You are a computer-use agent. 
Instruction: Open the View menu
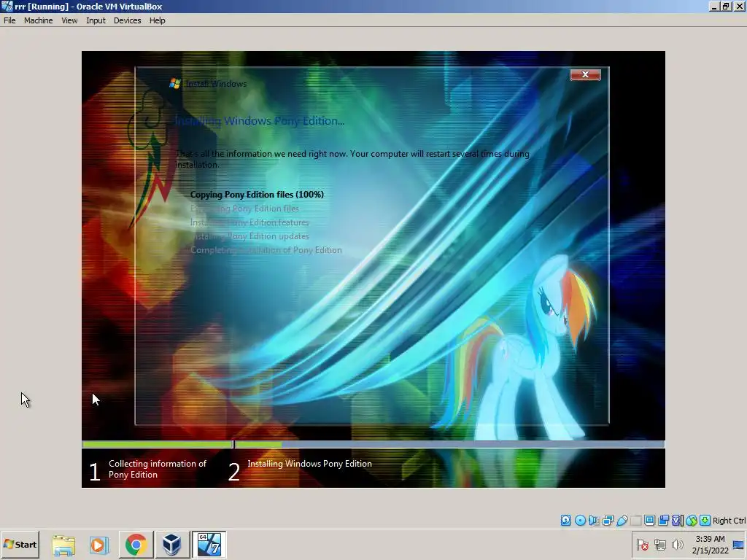click(69, 20)
